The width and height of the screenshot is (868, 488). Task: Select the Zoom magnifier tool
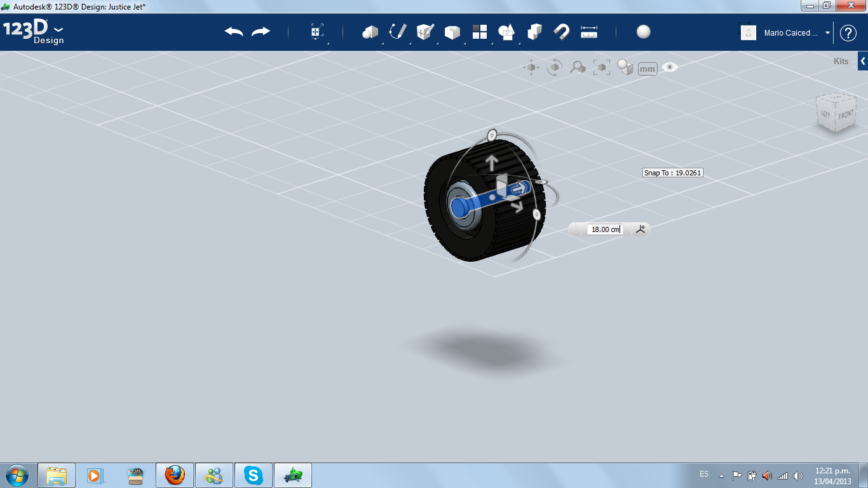point(578,67)
